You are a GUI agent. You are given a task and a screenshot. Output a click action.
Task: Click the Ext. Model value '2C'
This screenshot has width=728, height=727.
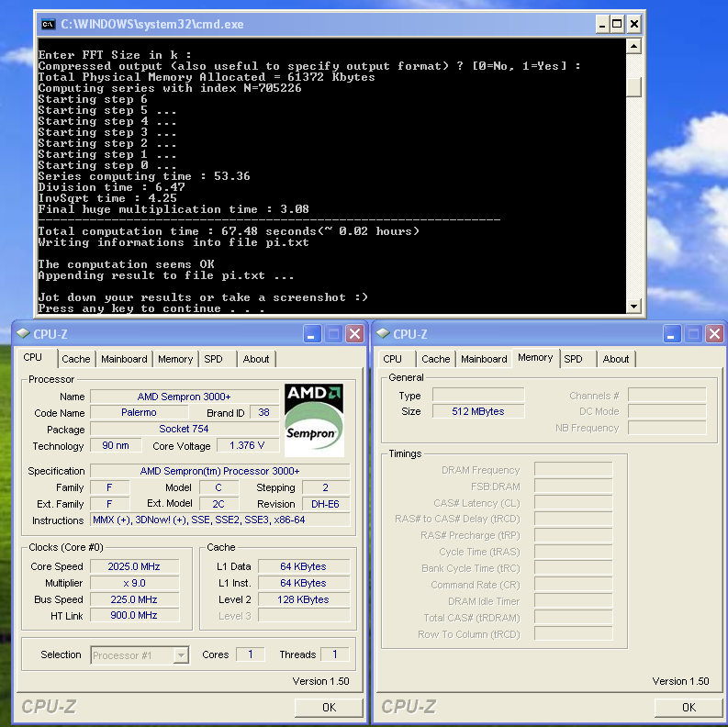click(x=218, y=504)
